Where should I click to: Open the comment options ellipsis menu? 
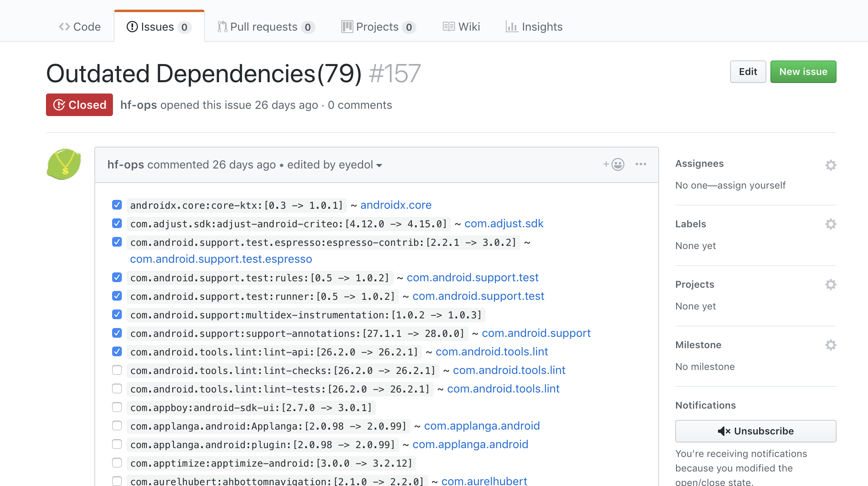(x=641, y=164)
